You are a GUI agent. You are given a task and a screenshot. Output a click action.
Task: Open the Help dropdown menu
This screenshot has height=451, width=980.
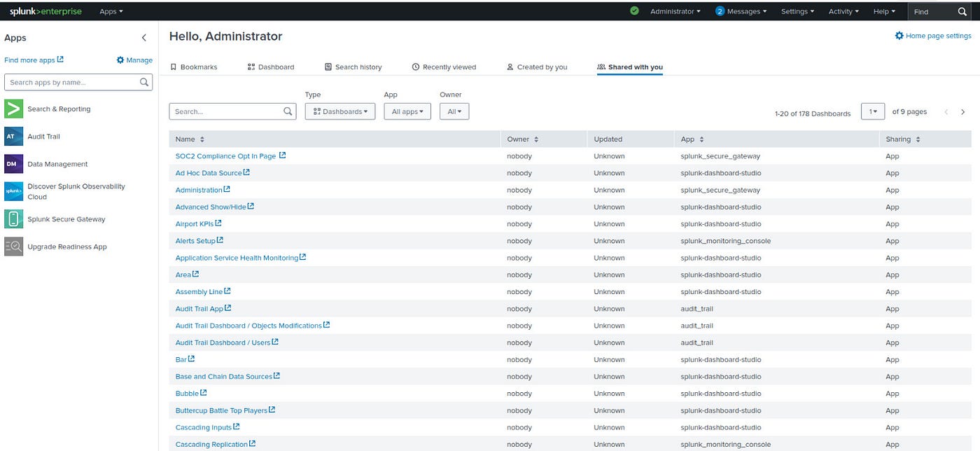tap(884, 11)
